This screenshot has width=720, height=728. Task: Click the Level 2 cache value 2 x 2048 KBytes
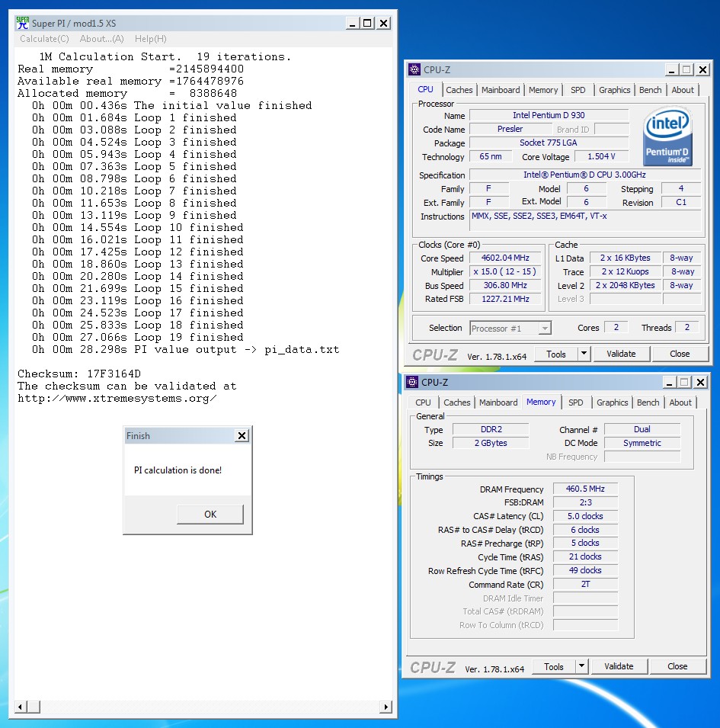tap(625, 286)
